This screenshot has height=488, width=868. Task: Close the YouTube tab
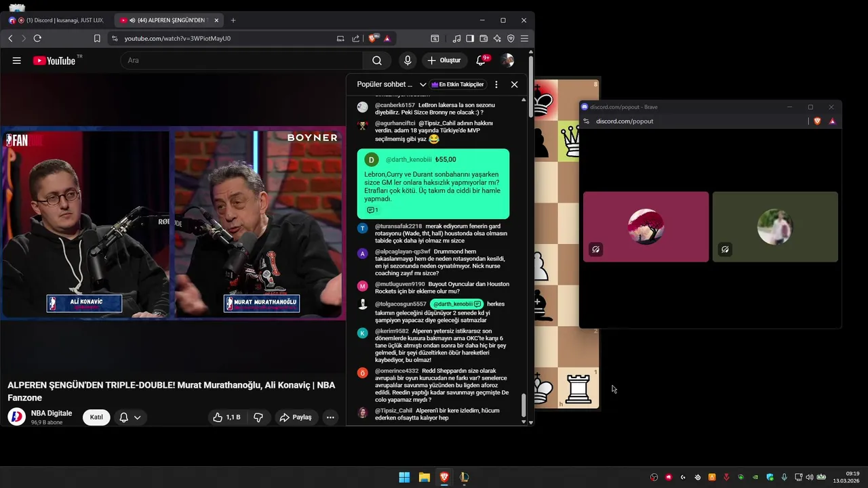(x=216, y=20)
